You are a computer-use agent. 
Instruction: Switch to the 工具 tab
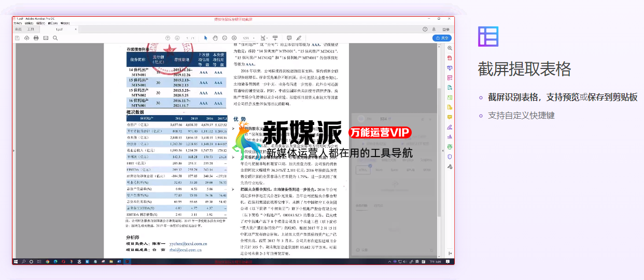(x=31, y=29)
